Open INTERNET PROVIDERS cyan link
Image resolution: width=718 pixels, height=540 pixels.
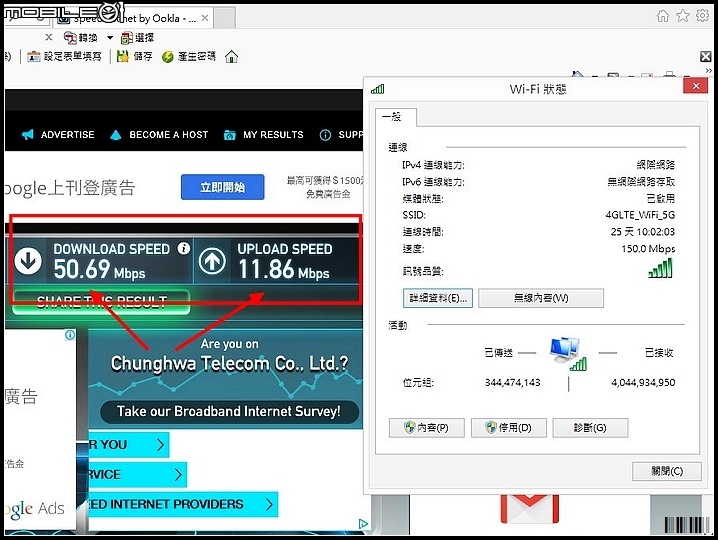click(x=183, y=504)
